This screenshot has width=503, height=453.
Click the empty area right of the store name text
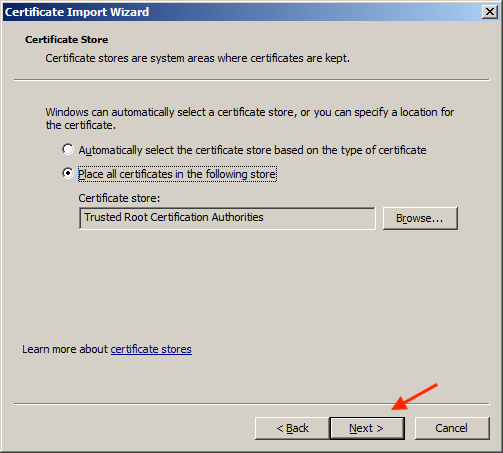coord(318,218)
